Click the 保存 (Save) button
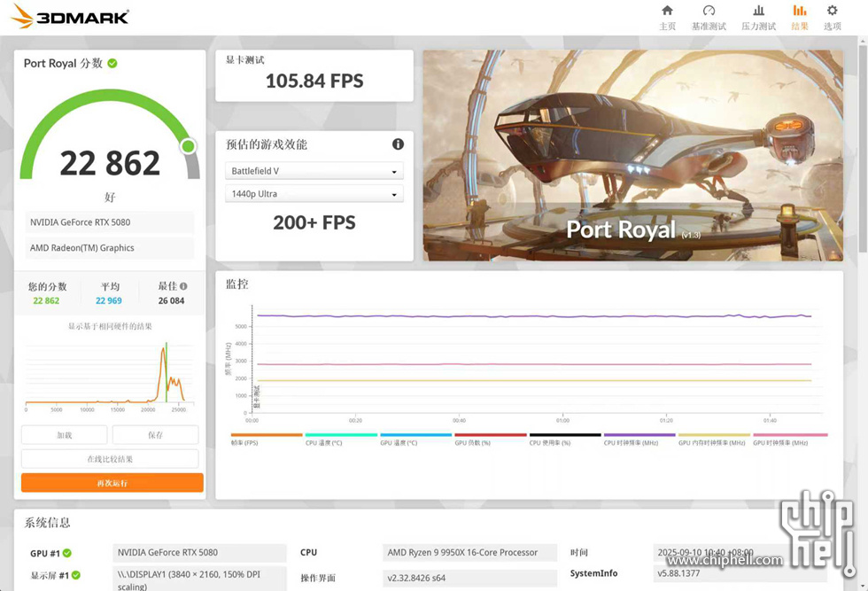Image resolution: width=868 pixels, height=591 pixels. 156,435
